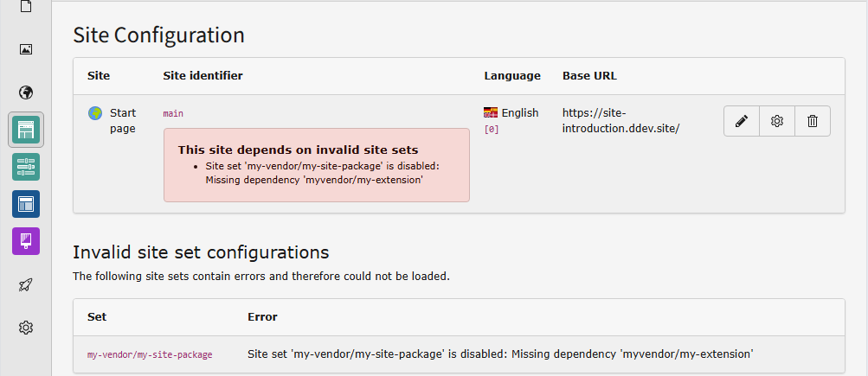
Task: Click the error bullet in the red alert box
Action: [322, 173]
